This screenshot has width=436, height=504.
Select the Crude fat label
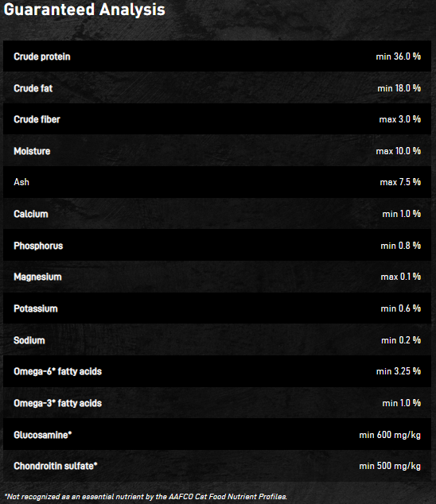(33, 88)
